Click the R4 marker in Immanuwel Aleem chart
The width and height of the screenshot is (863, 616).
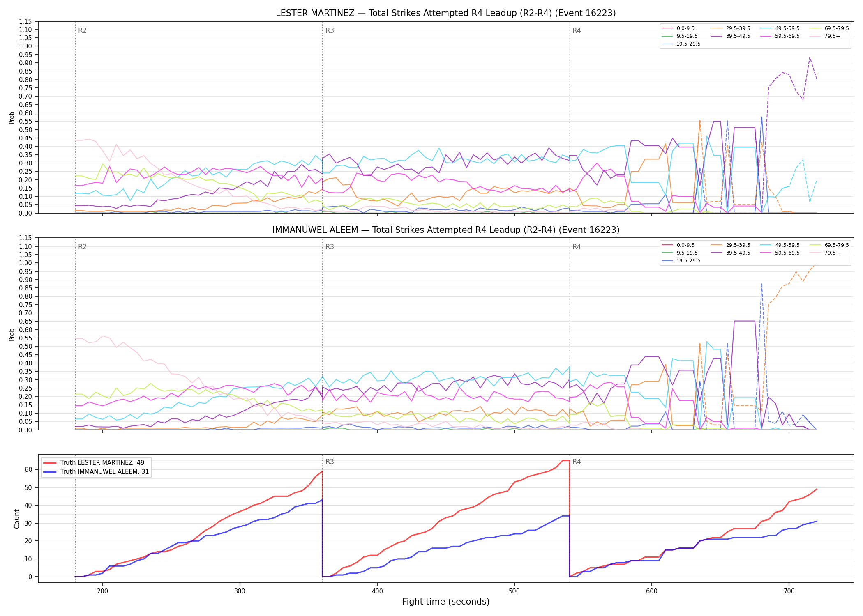(x=577, y=247)
